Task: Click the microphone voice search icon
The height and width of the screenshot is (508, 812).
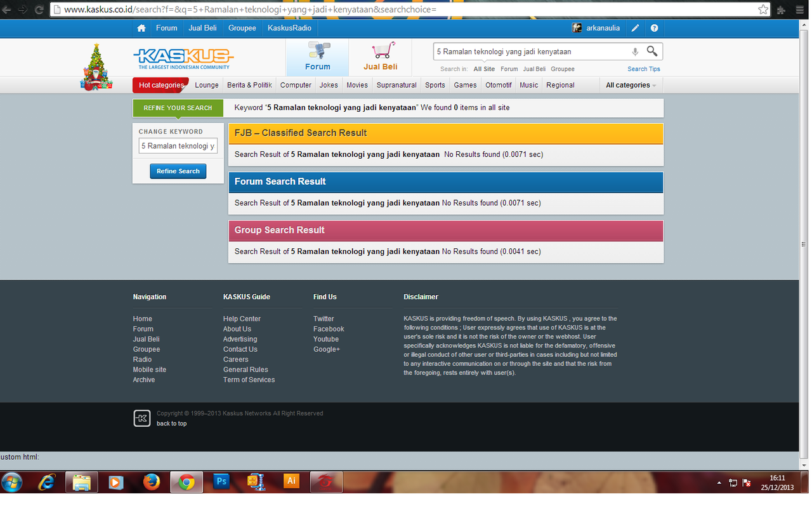Action: [x=635, y=52]
